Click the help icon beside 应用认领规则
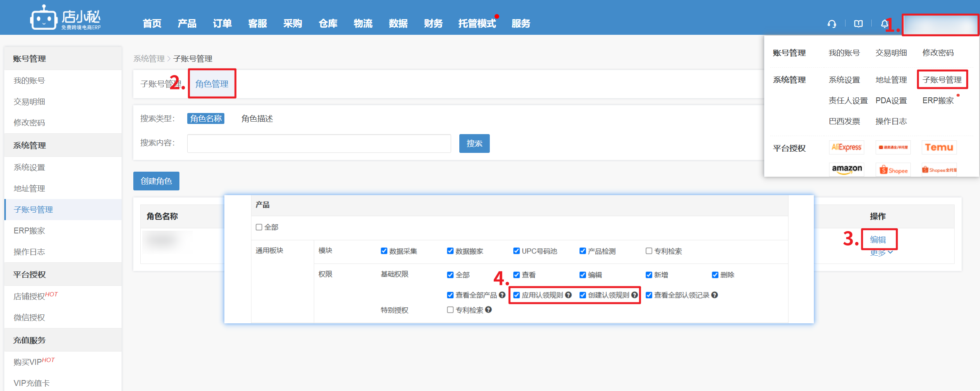980x391 pixels. (568, 295)
